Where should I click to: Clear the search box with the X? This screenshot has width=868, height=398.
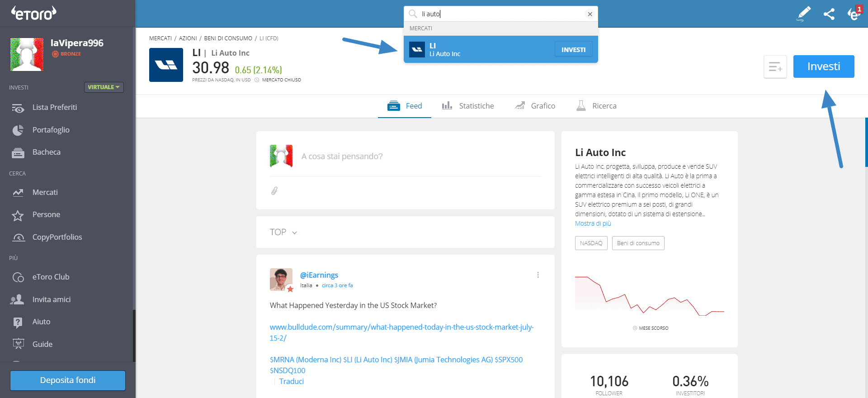(590, 14)
